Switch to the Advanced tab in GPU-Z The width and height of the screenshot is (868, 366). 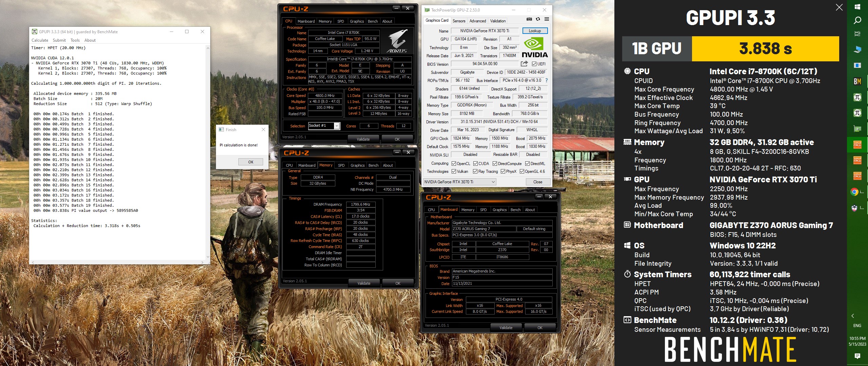coord(478,21)
